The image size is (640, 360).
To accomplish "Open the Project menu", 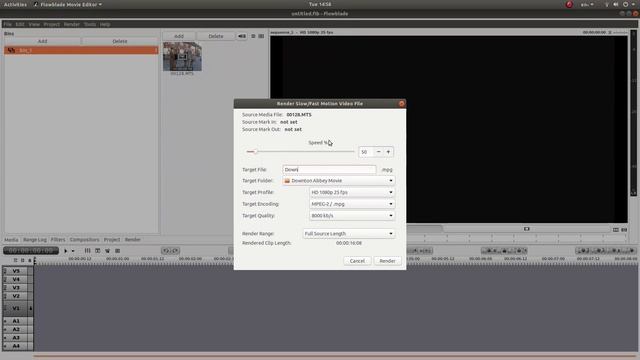I will [x=51, y=24].
